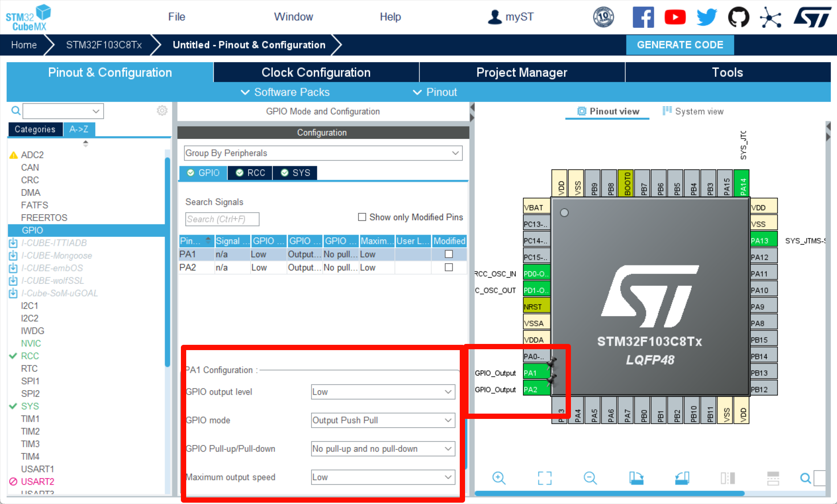The image size is (837, 504).
Task: Click the ST community network icon
Action: 770,18
